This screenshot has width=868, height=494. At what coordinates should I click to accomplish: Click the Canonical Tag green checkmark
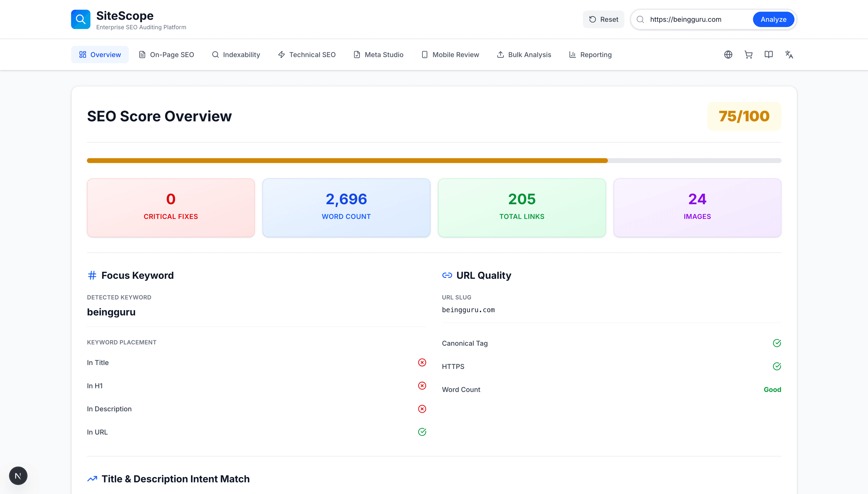(x=777, y=343)
